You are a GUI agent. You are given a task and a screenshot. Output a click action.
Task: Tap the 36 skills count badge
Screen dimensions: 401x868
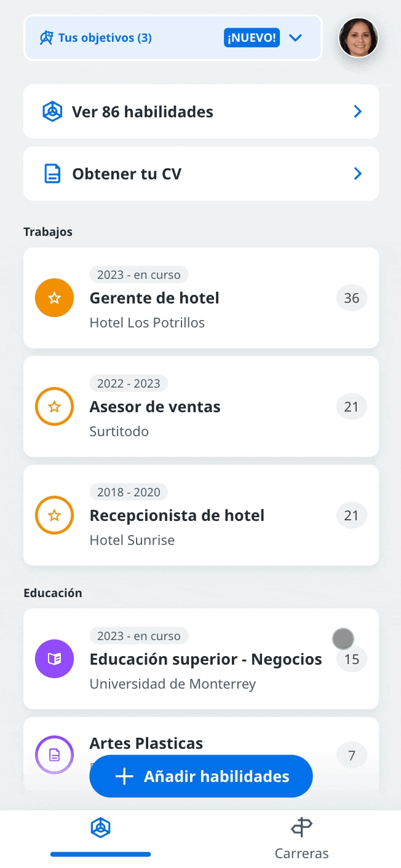pyautogui.click(x=352, y=298)
